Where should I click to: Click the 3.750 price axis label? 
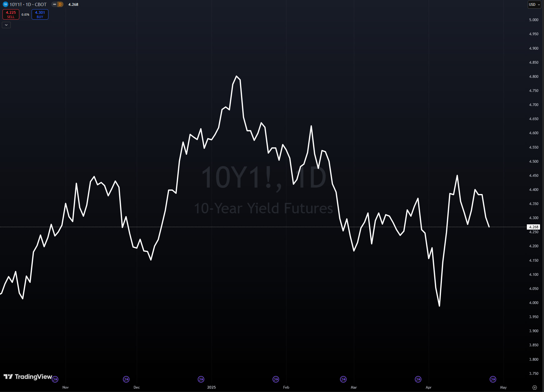click(x=534, y=374)
